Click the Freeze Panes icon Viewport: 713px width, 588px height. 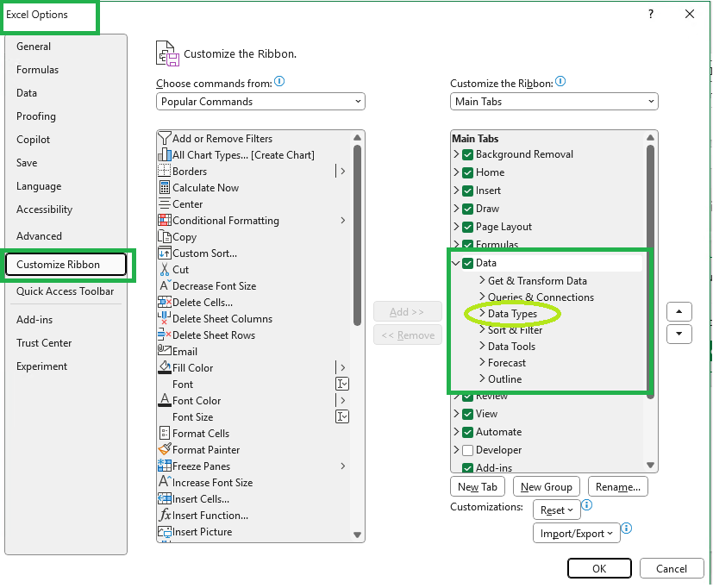click(164, 466)
